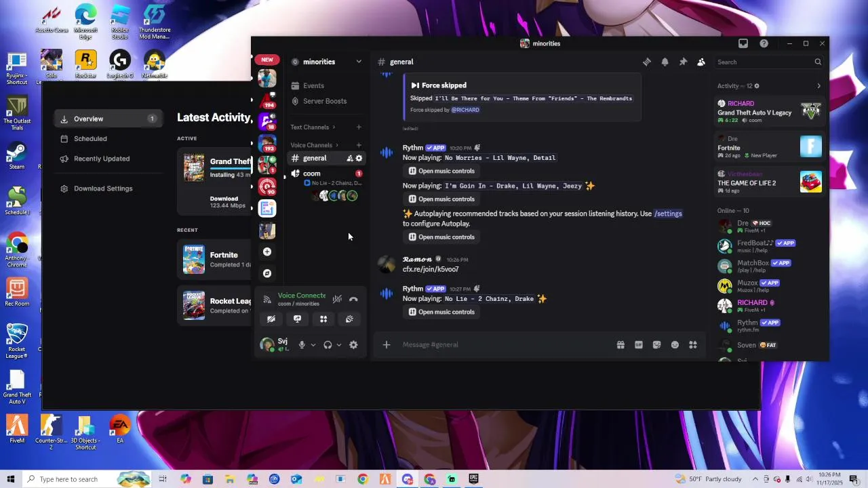The width and height of the screenshot is (868, 488).
Task: Share your screen button
Action: (297, 319)
